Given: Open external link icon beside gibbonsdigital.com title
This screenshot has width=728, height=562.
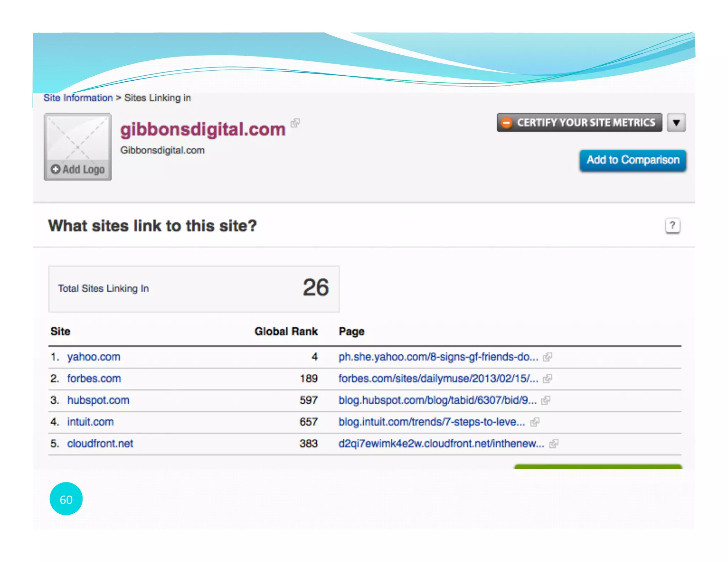Looking at the screenshot, I should pyautogui.click(x=295, y=123).
